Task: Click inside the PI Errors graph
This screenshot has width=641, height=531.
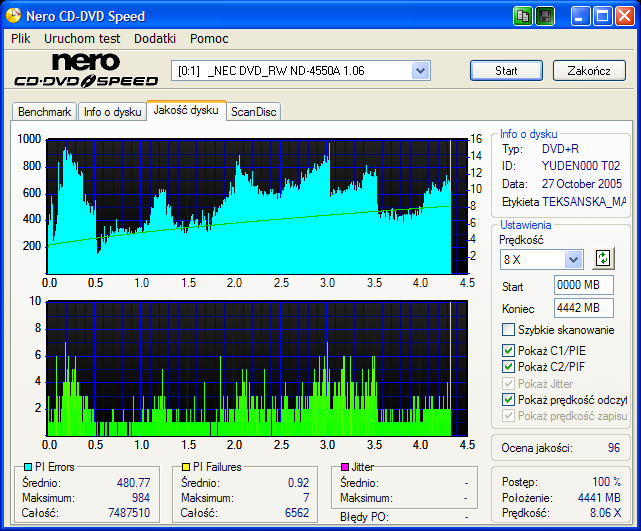Action: pyautogui.click(x=257, y=206)
